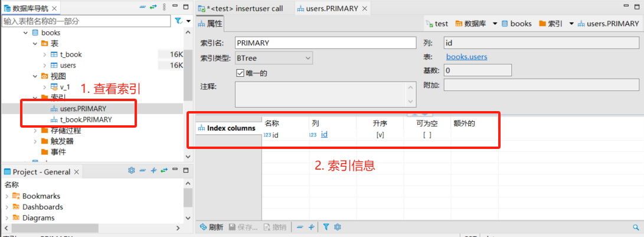The width and height of the screenshot is (644, 237).
Task: Click the plus icon in Project panel toolbar
Action: [153, 171]
